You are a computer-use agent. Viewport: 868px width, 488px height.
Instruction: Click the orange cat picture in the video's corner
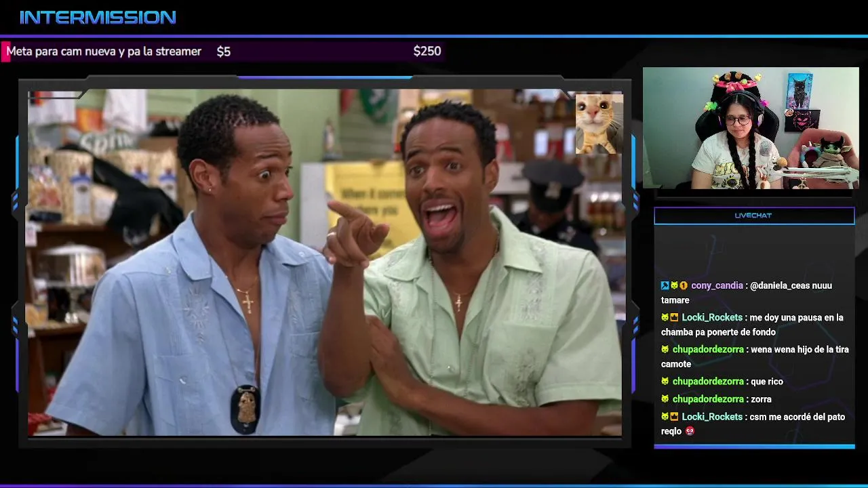(x=599, y=124)
